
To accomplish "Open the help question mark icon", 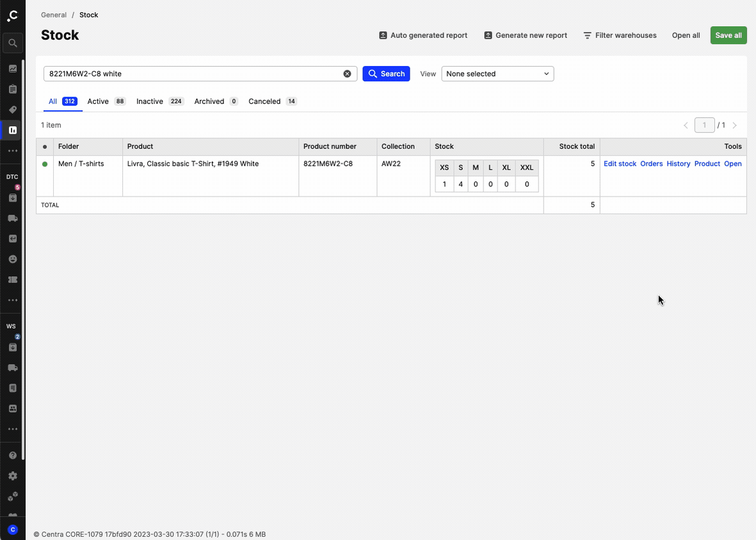I will click(12, 455).
